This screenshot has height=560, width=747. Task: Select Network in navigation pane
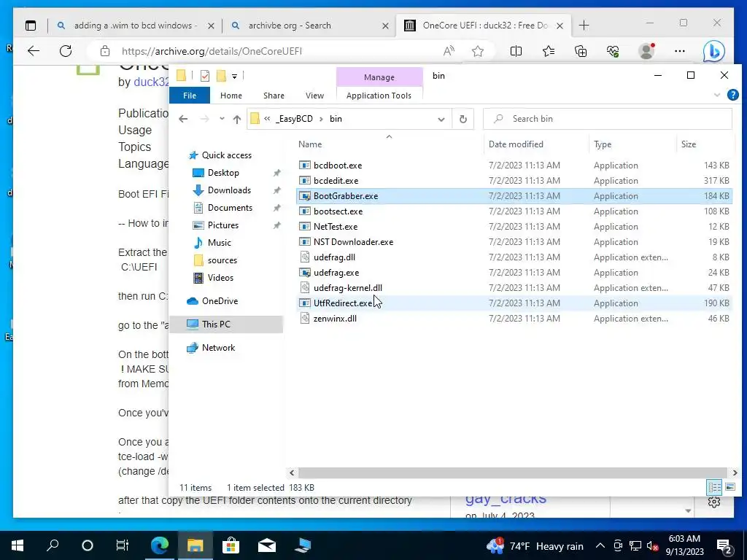[x=218, y=348]
